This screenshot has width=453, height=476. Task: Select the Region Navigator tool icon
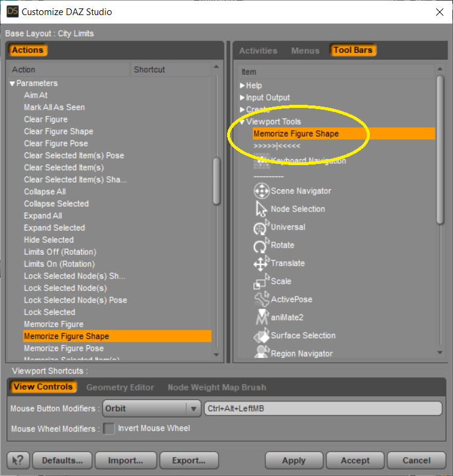pos(261,352)
